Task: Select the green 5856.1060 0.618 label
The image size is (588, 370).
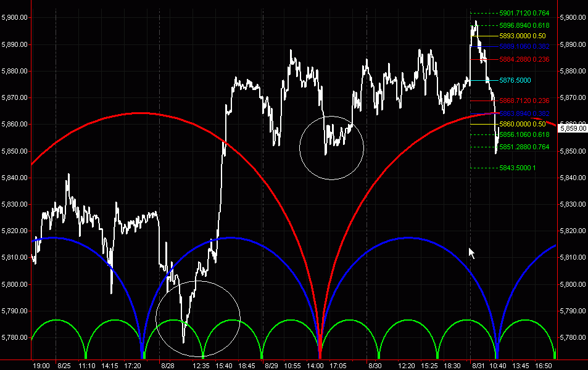Action: pyautogui.click(x=524, y=134)
